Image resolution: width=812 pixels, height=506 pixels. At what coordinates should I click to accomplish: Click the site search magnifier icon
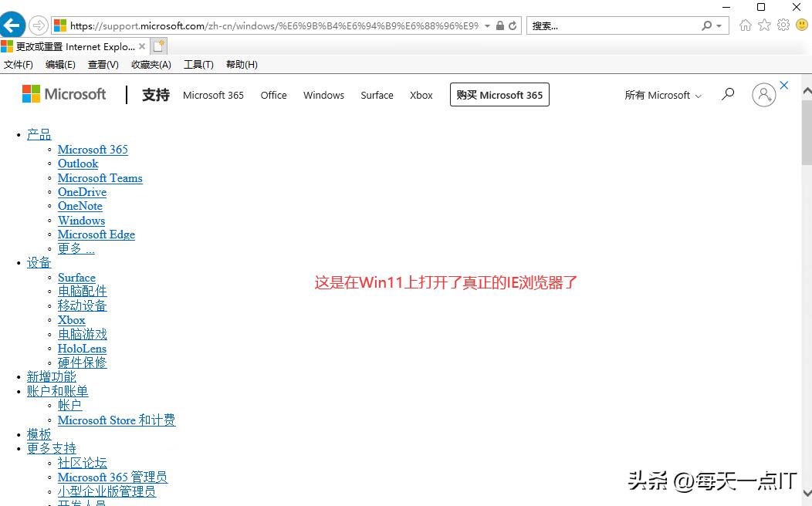[726, 94]
